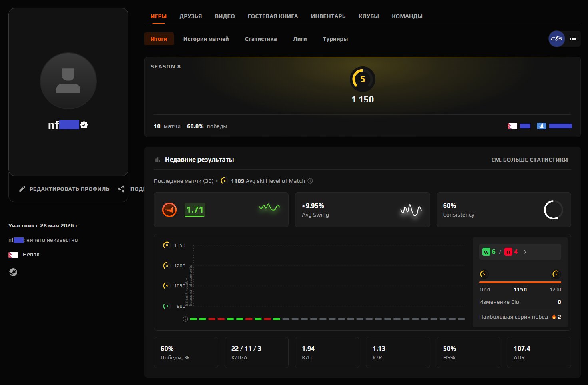The height and width of the screenshot is (385, 588).
Task: Switch to the Лиги sub-tab
Action: 300,39
